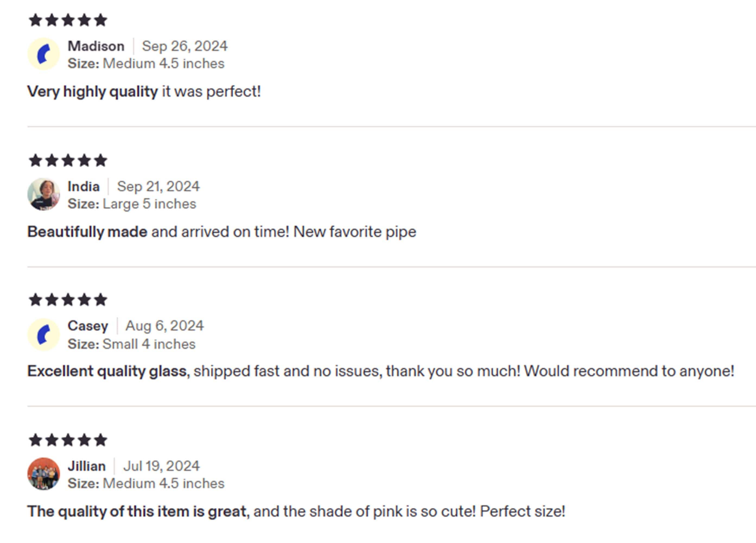Viewport: 756px width, 543px height.
Task: Click the five-star rating above Casey's review
Action: point(68,300)
